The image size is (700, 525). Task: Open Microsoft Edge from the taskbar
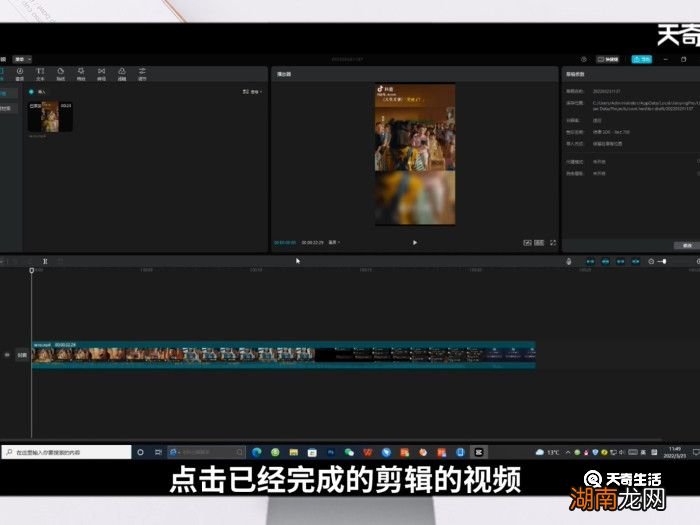257,452
